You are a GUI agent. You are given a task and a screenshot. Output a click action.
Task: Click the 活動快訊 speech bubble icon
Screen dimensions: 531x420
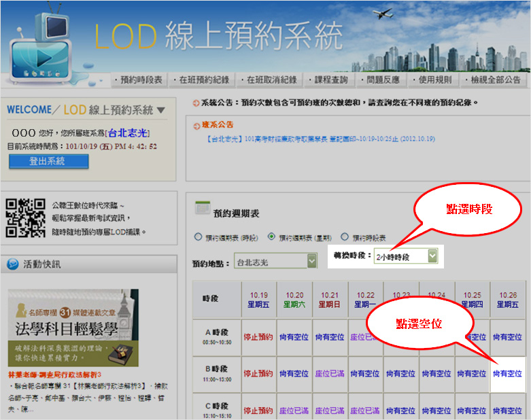[x=13, y=264]
